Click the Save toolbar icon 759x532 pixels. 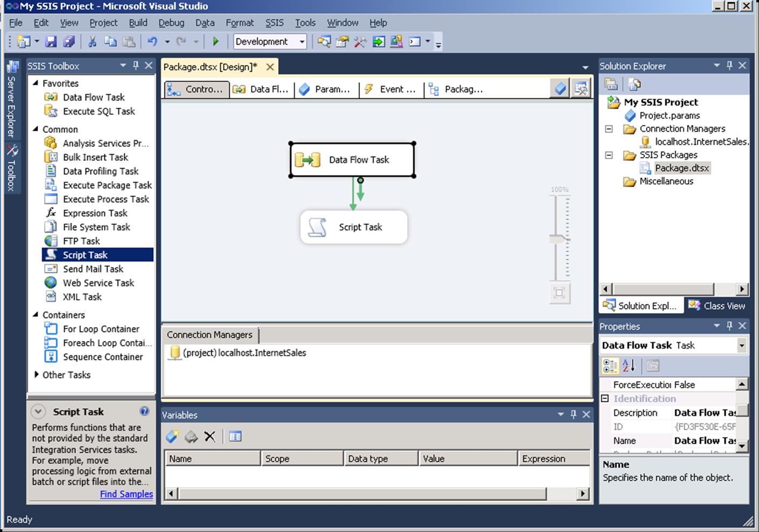click(51, 41)
